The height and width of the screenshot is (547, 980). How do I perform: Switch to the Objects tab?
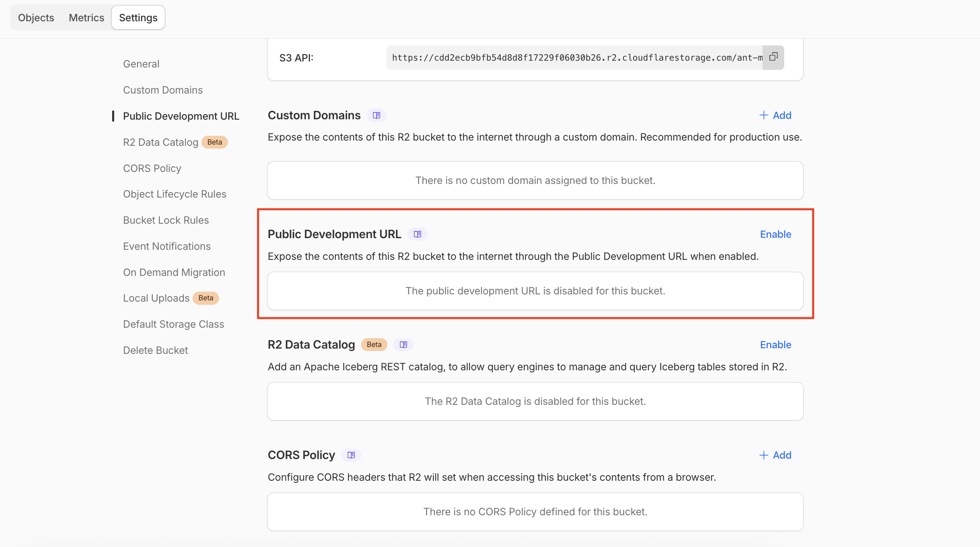pyautogui.click(x=36, y=18)
